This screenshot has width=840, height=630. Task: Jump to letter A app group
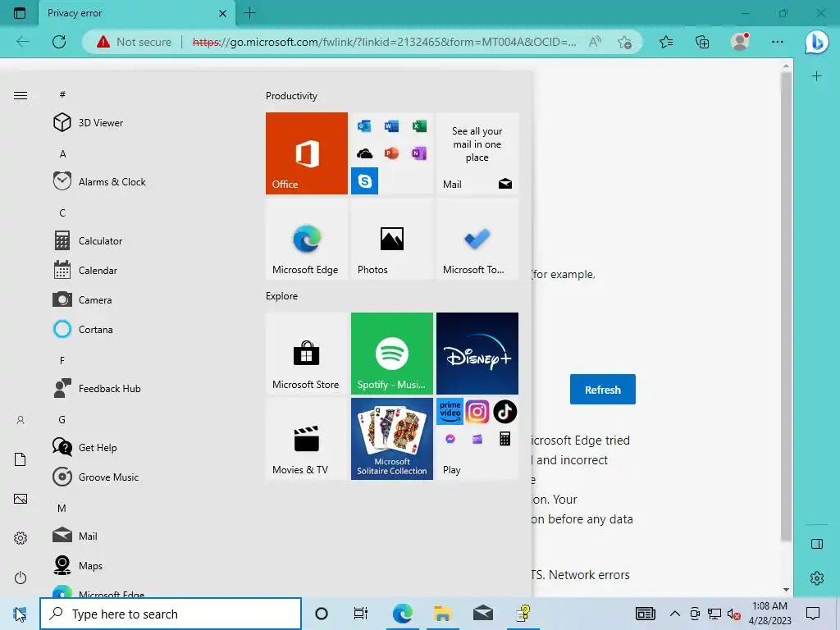point(62,153)
